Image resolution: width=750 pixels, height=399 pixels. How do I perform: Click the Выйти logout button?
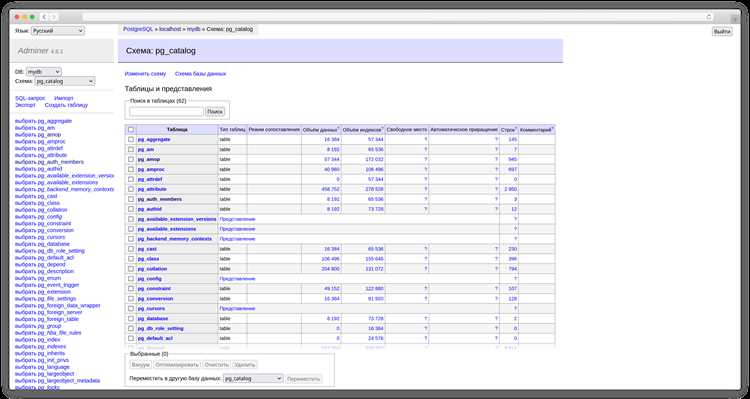(x=722, y=32)
